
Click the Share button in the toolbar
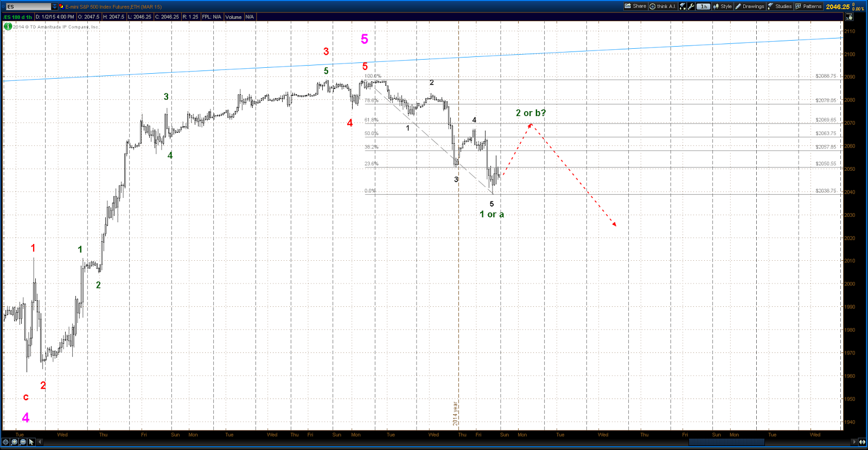coord(635,7)
